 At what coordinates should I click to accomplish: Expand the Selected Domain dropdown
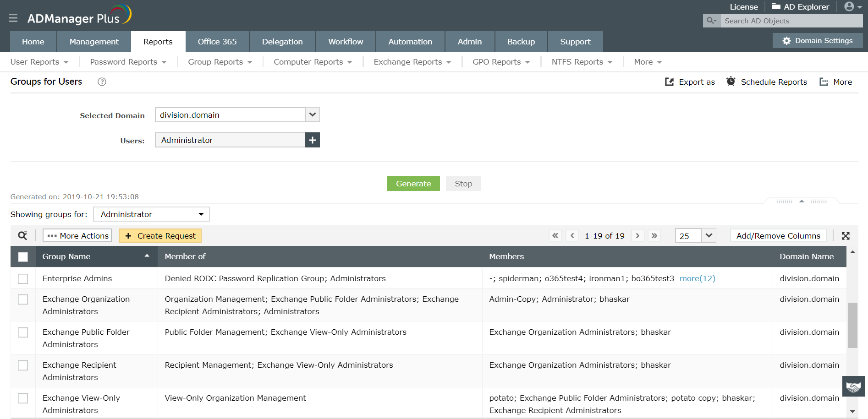point(313,115)
